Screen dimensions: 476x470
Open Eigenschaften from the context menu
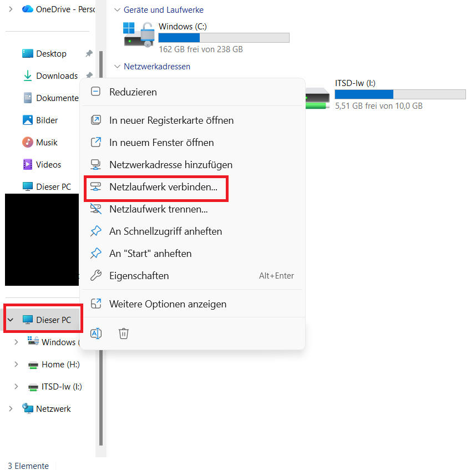click(x=139, y=276)
